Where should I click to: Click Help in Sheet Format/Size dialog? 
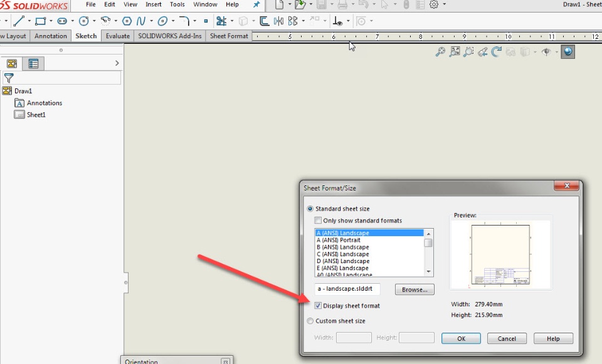tap(553, 339)
